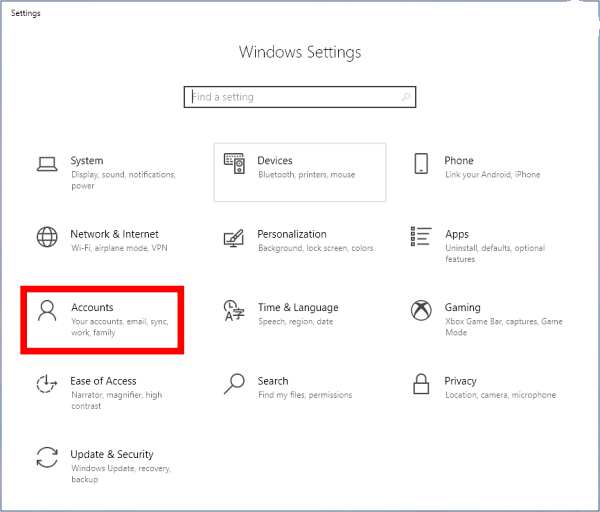Click the search box magnifier icon
Image resolution: width=600 pixels, height=512 pixels.
point(405,97)
